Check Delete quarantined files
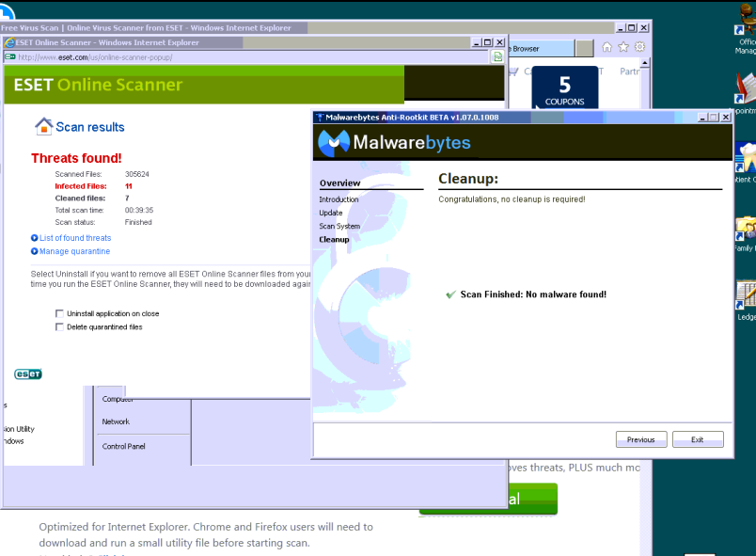Image resolution: width=756 pixels, height=556 pixels. [59, 327]
